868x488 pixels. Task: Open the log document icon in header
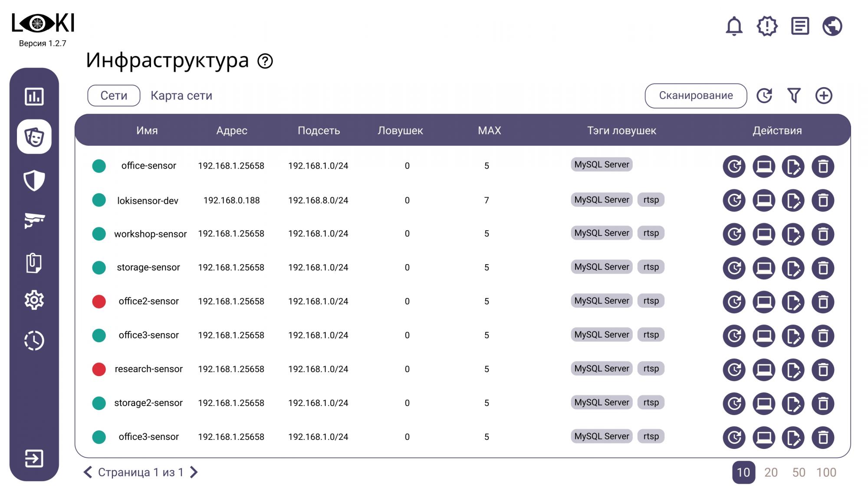[x=800, y=26]
